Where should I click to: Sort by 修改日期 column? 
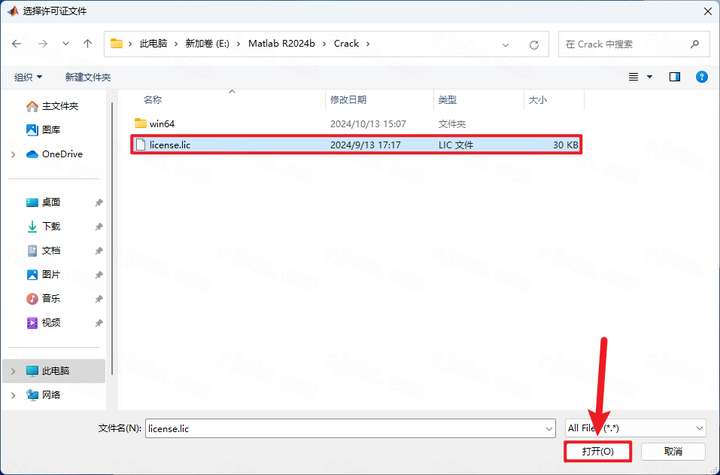point(348,100)
